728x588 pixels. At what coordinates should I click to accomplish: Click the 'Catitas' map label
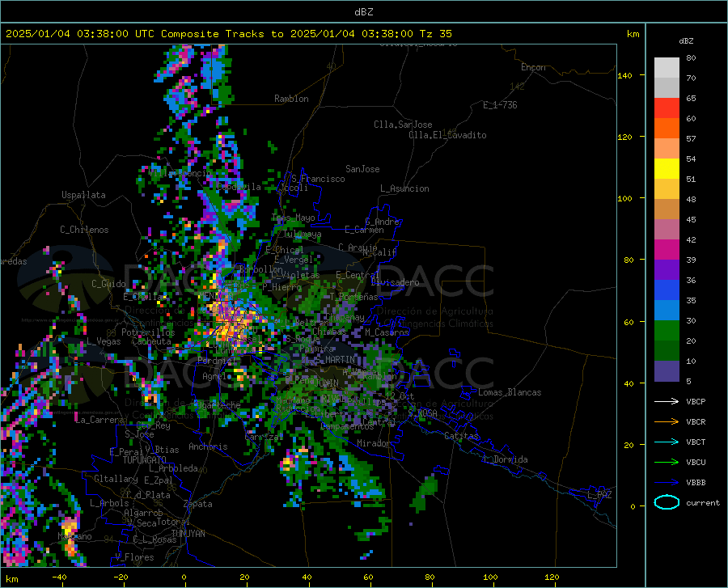461,436
